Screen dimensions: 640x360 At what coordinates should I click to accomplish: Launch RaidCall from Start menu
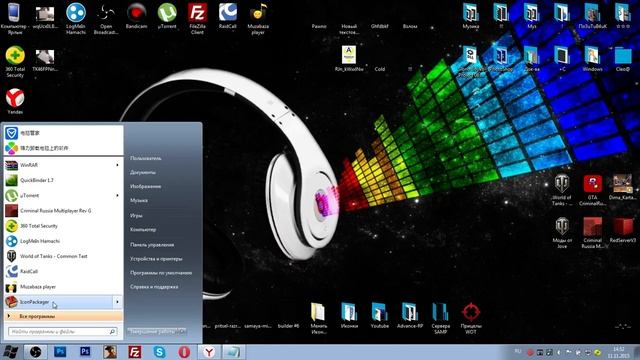[x=63, y=271]
